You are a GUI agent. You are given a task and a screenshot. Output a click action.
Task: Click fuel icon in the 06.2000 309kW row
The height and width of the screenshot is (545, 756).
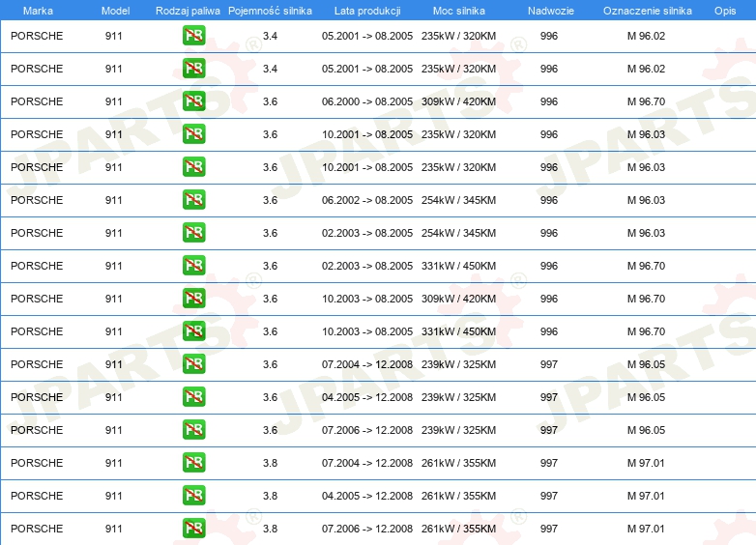click(193, 101)
